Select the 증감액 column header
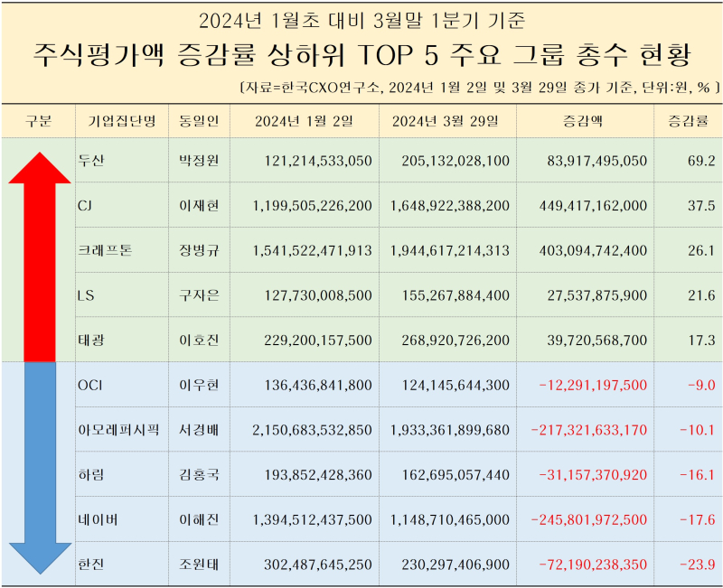723x588 pixels. tap(583, 121)
